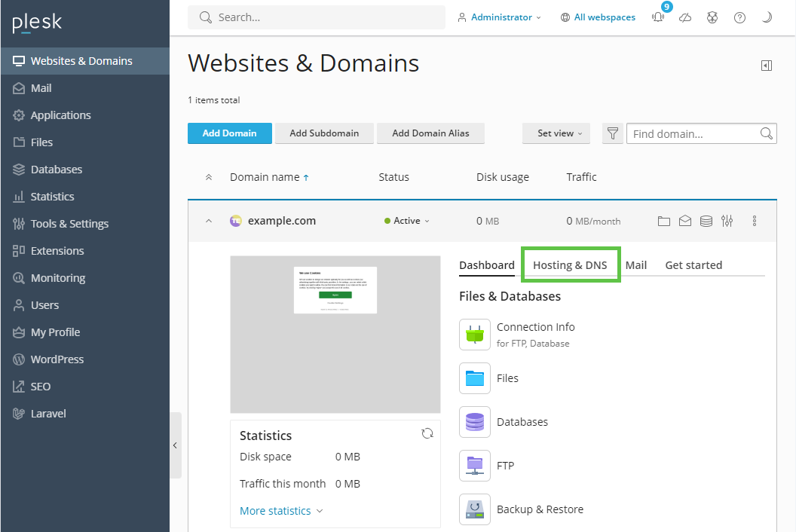
Task: Click the help question mark icon
Action: tap(739, 17)
